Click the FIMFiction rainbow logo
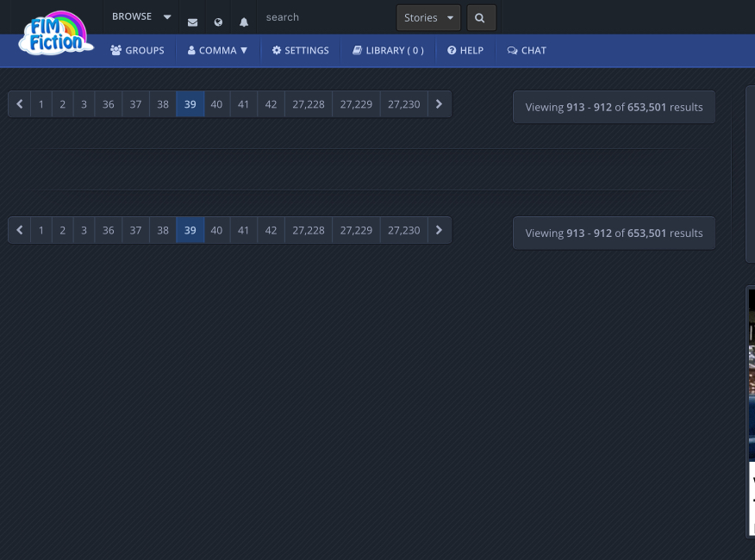755x560 pixels. tap(56, 33)
